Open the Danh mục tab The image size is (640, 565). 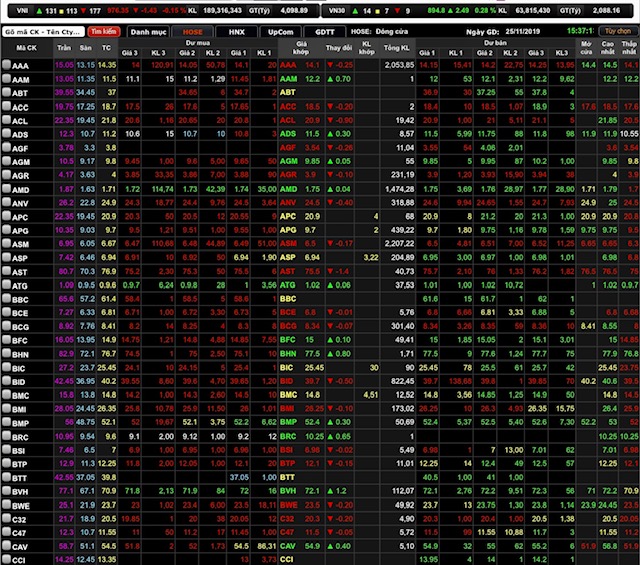[x=149, y=32]
